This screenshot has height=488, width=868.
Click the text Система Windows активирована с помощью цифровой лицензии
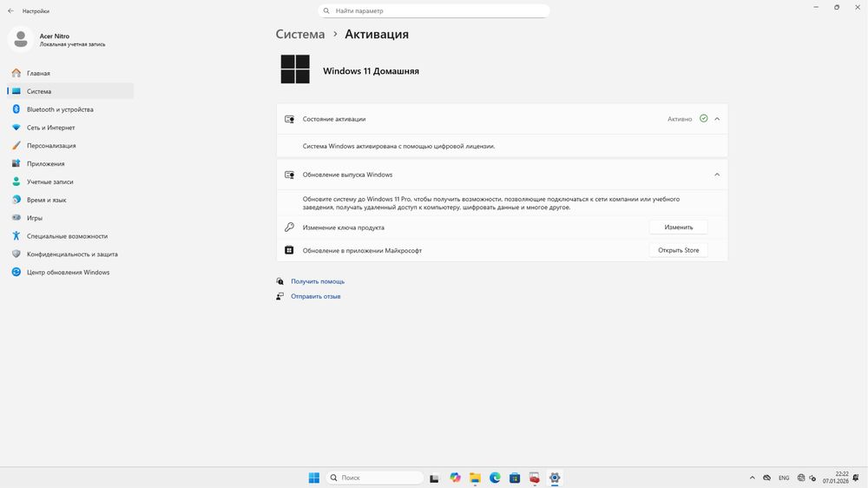[398, 146]
